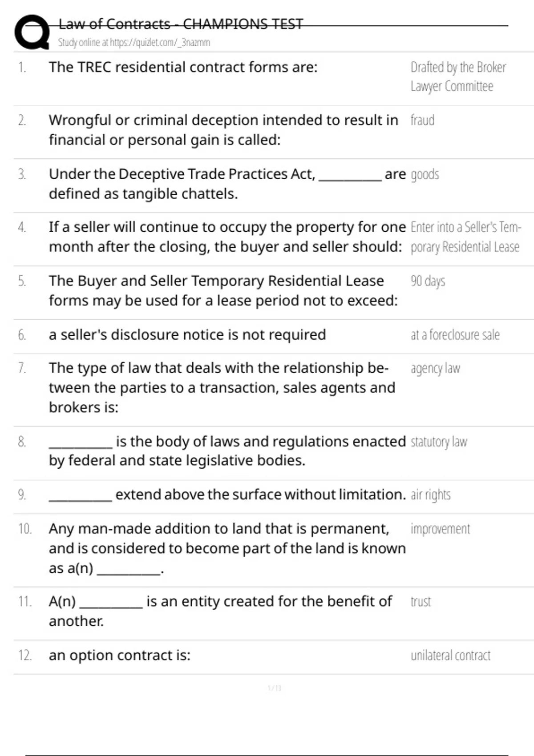Image resolution: width=534 pixels, height=756 pixels.
Task: Click the 'agency law' answer
Action: point(435,368)
